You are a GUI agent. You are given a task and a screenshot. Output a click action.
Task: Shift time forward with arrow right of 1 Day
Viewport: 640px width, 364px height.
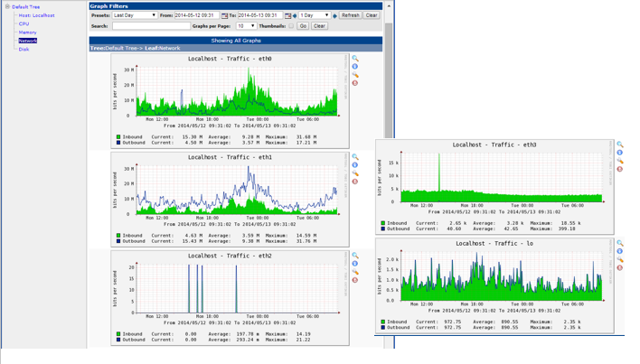pyautogui.click(x=334, y=16)
